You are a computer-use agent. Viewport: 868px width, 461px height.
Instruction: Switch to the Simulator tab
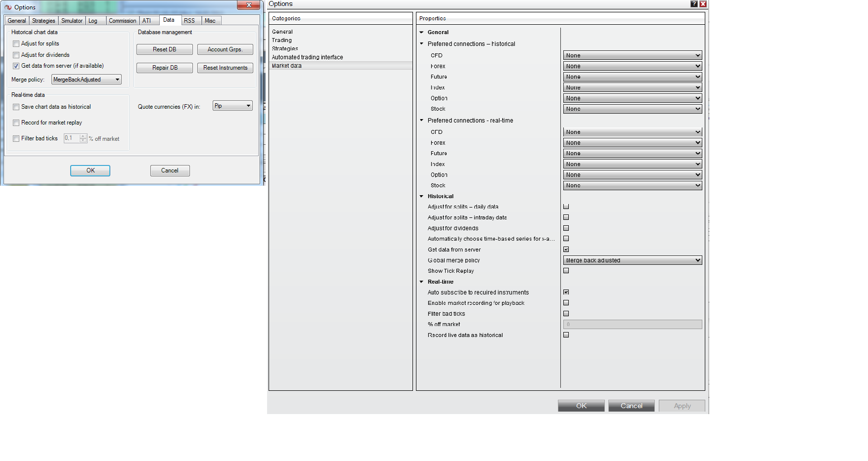72,21
